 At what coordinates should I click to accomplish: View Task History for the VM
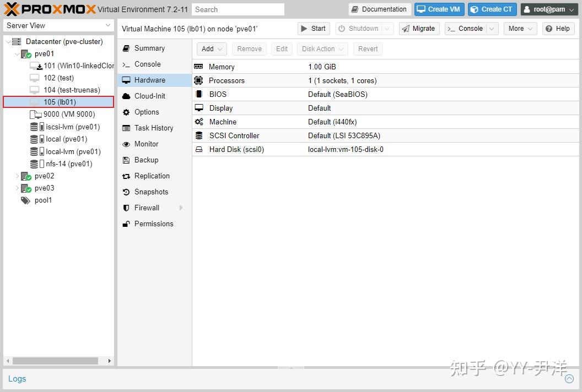[153, 128]
